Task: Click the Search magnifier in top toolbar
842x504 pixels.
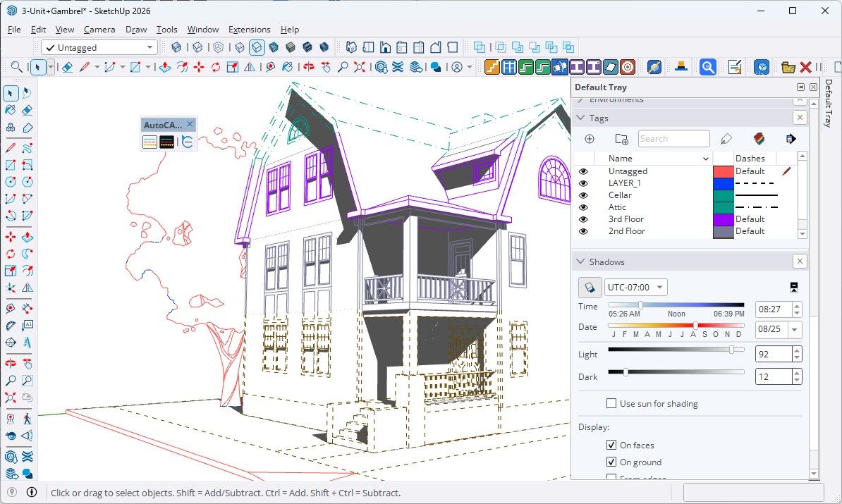Action: pos(17,67)
